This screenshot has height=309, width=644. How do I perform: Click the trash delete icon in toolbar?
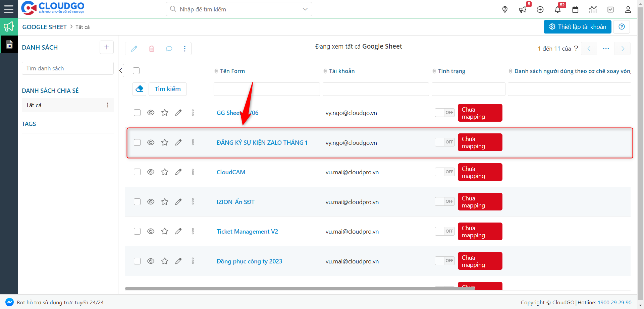pyautogui.click(x=152, y=49)
